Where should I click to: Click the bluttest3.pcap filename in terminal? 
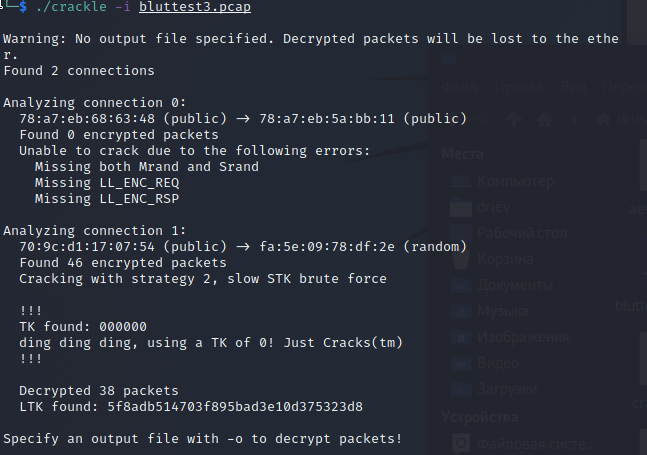[195, 7]
